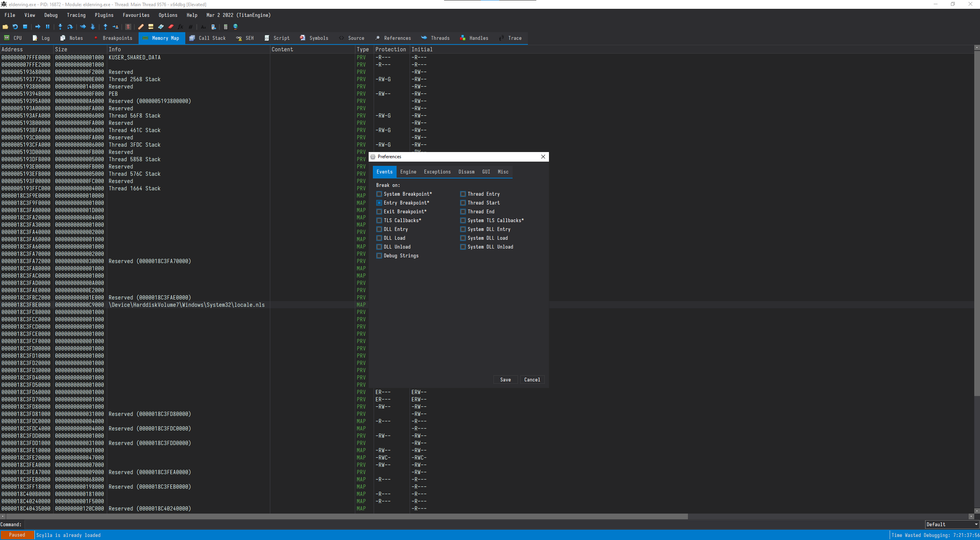This screenshot has width=980, height=540.
Task: Open the Scylla plugin icon
Action: [x=128, y=27]
